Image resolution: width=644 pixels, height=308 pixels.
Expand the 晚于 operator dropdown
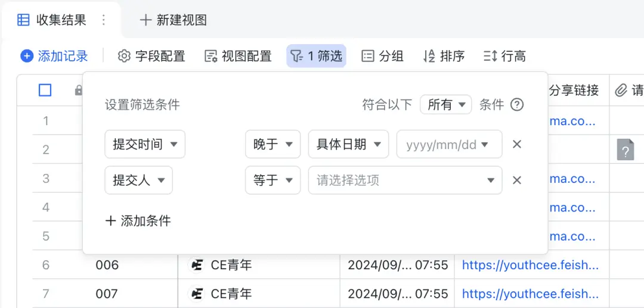[x=273, y=144]
